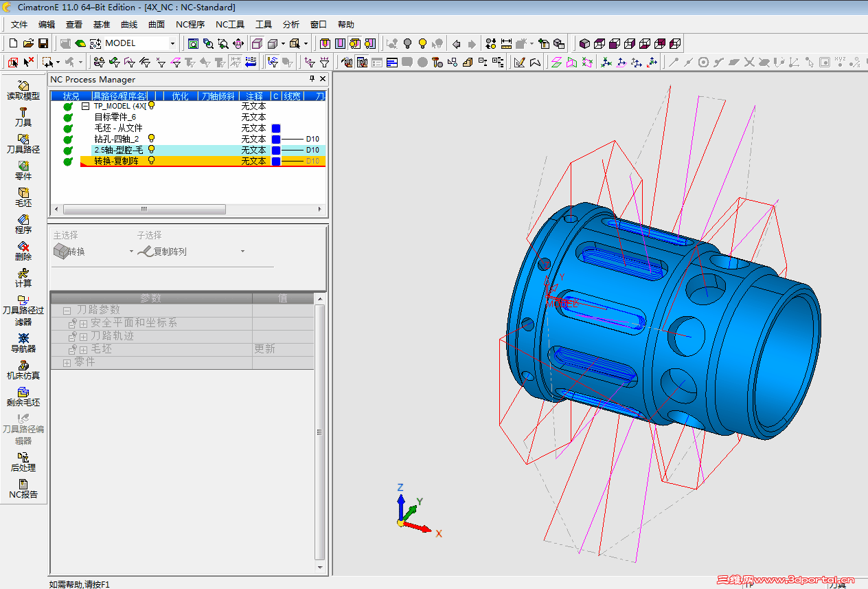Click the green and magenta plane icon

[x=557, y=63]
